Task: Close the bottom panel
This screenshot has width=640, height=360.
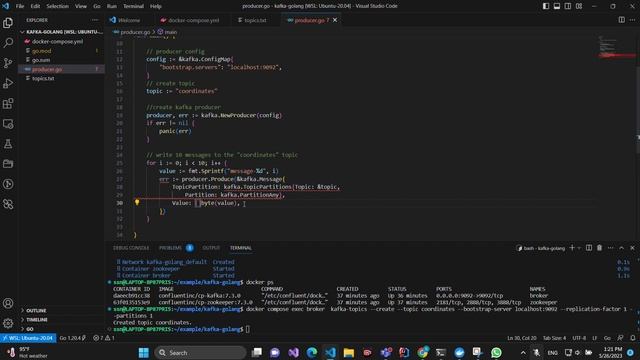Action: (x=632, y=248)
